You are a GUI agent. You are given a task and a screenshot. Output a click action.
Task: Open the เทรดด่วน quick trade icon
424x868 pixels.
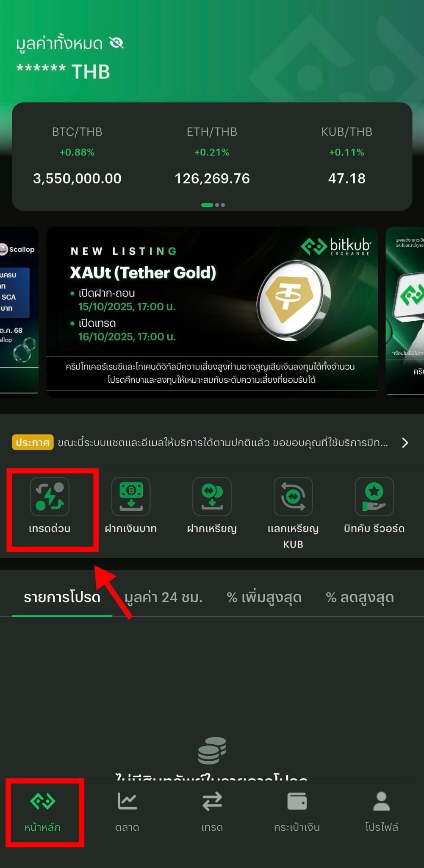click(50, 496)
